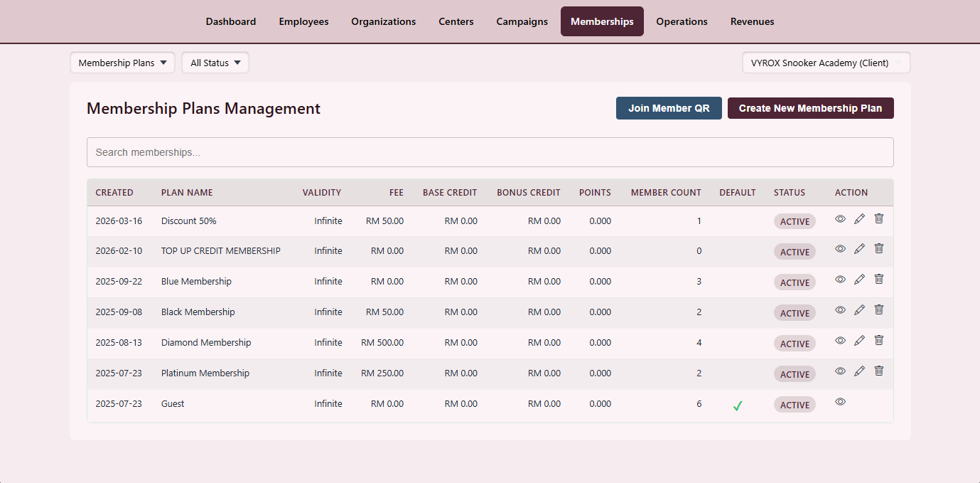This screenshot has width=980, height=483.
Task: Sort by the POINTS column header
Action: pos(595,193)
